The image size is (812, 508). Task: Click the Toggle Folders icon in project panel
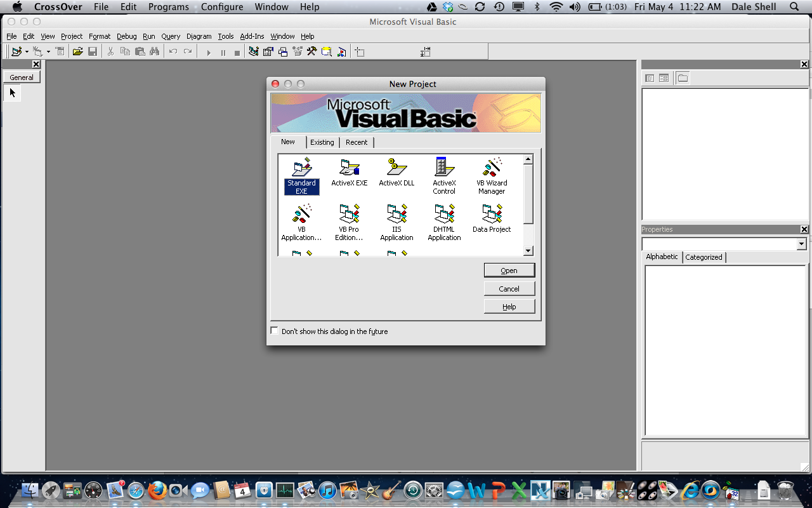coord(683,78)
